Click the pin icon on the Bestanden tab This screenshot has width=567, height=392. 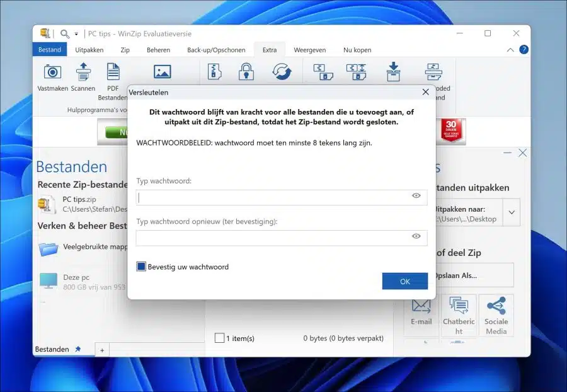tap(77, 349)
